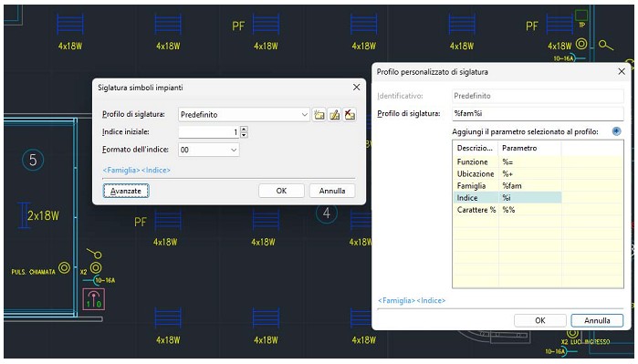Click <Famiglia><Indice> preview in left dialog
This screenshot has height=364, width=638.
[136, 170]
